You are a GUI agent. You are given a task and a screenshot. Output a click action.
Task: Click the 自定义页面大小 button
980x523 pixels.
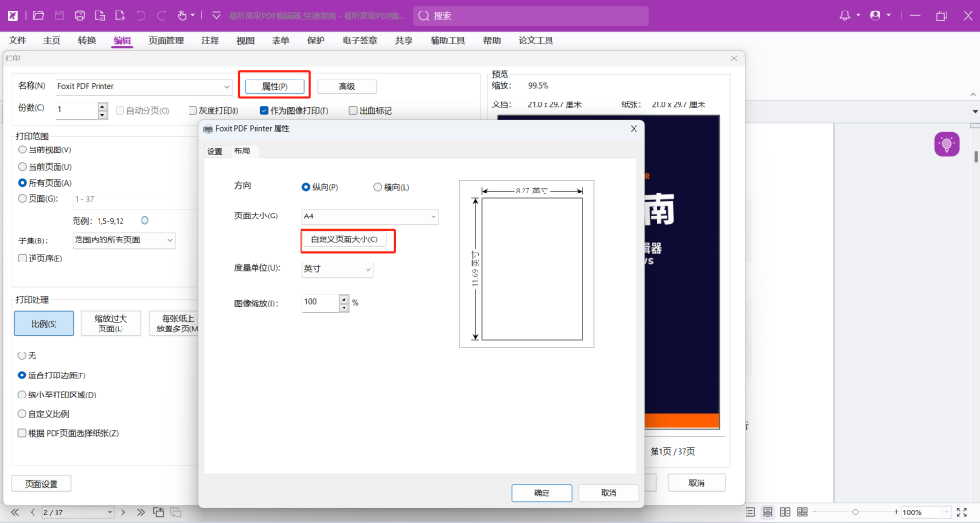point(344,239)
